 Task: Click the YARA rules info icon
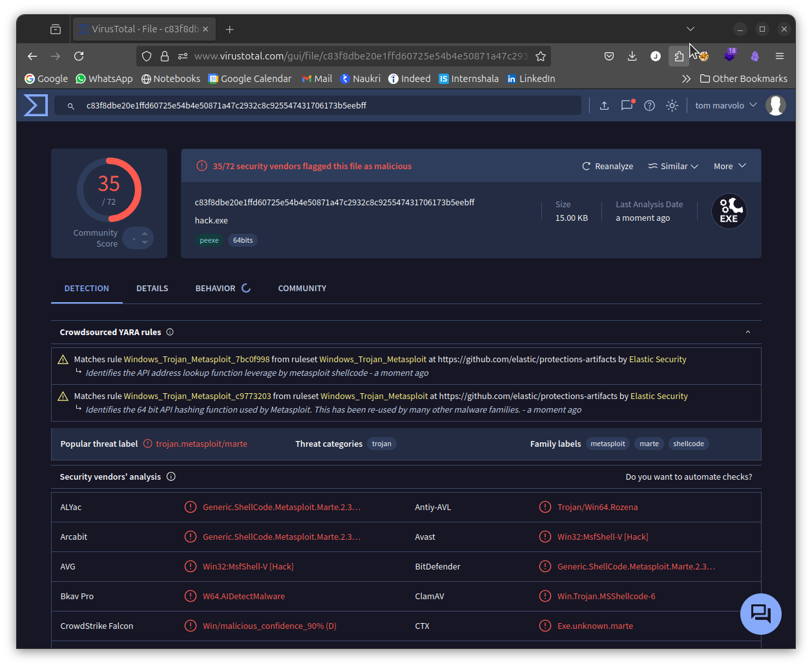tap(170, 332)
